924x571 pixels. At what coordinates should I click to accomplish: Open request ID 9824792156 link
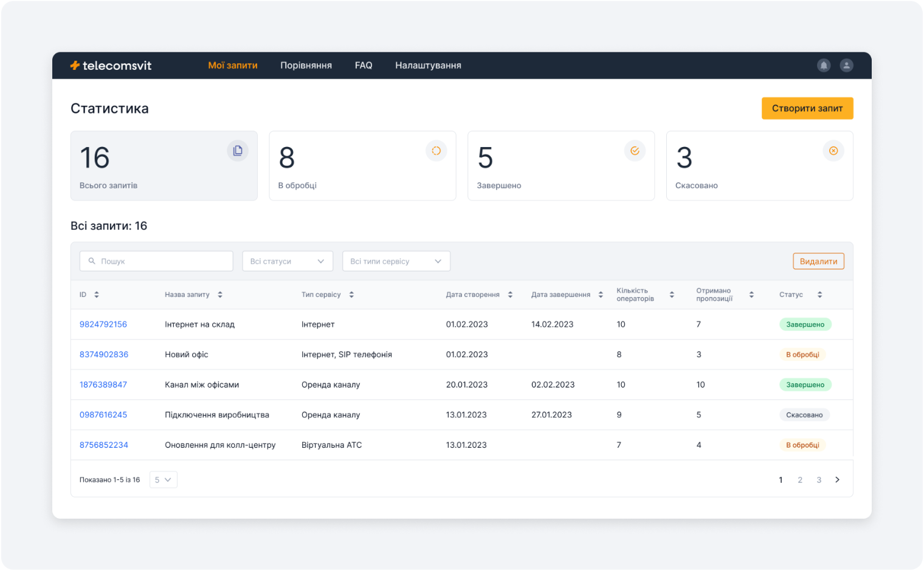[x=103, y=324]
